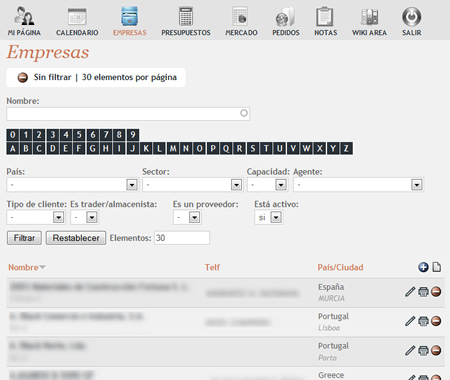
Task: Filter companies by letter S
Action: 253,148
